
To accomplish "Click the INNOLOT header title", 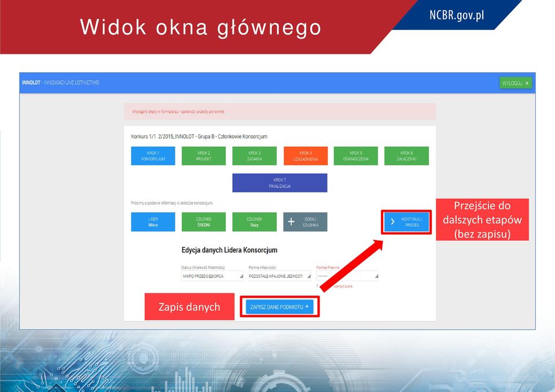I will 61,83.
